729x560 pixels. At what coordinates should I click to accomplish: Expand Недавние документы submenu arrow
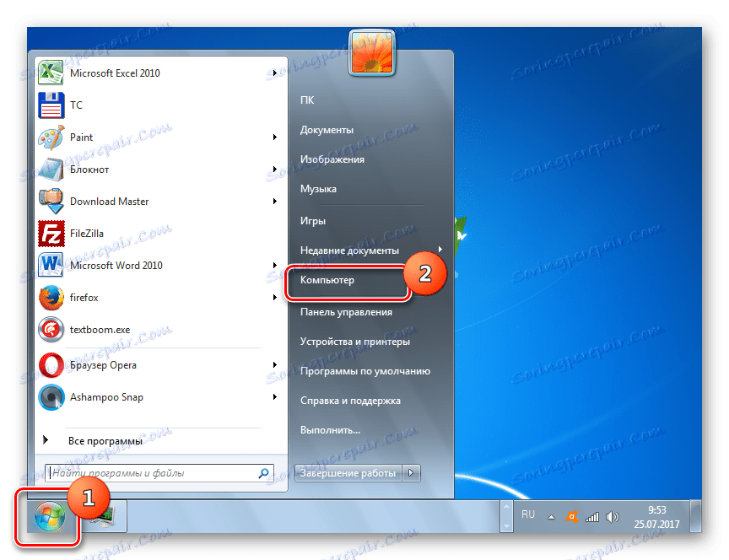point(440,250)
